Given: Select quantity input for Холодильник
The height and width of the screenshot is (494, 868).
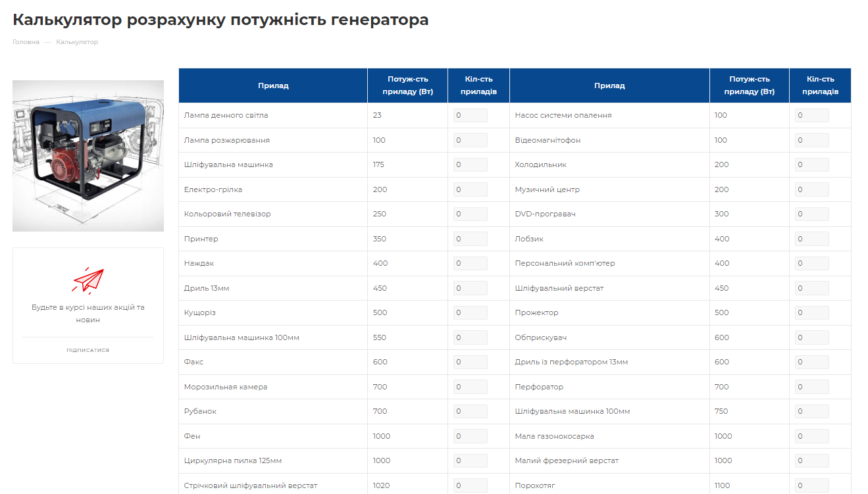Looking at the screenshot, I should pyautogui.click(x=811, y=164).
